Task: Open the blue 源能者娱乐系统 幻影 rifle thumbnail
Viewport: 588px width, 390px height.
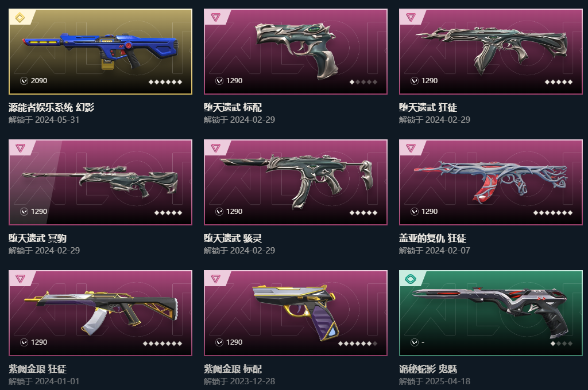Action: pyautogui.click(x=100, y=51)
